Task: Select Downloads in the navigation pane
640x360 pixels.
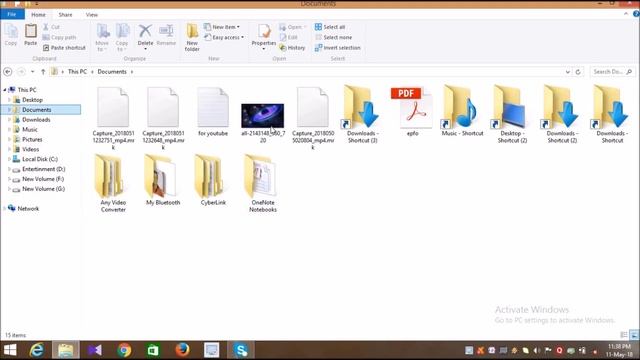Action: point(36,120)
